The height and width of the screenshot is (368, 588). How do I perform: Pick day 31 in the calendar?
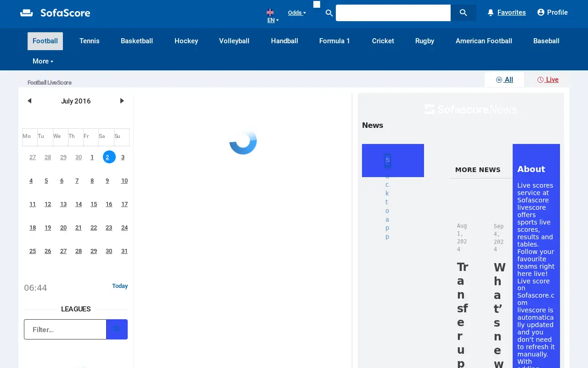click(x=124, y=251)
